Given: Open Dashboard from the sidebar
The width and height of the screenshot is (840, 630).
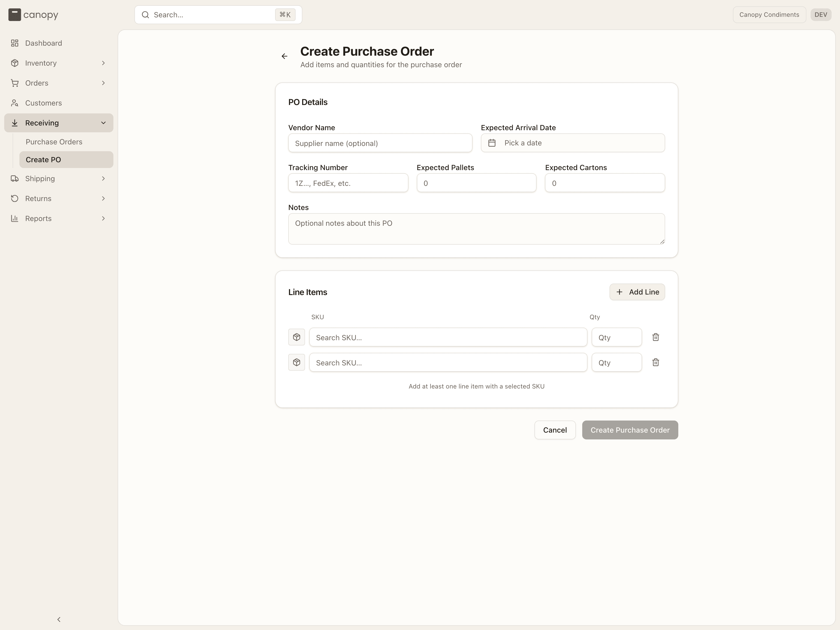Looking at the screenshot, I should pos(59,43).
